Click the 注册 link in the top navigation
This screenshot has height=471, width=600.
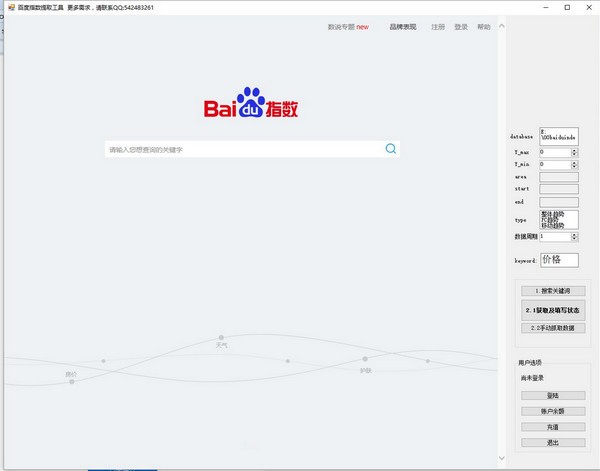438,27
